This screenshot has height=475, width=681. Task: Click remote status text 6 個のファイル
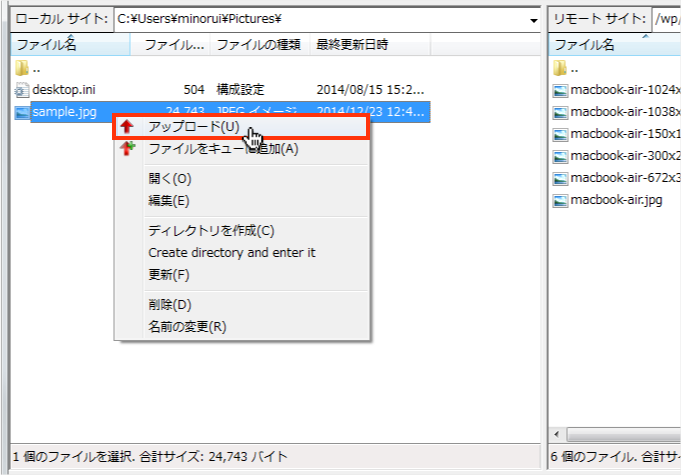[x=592, y=457]
